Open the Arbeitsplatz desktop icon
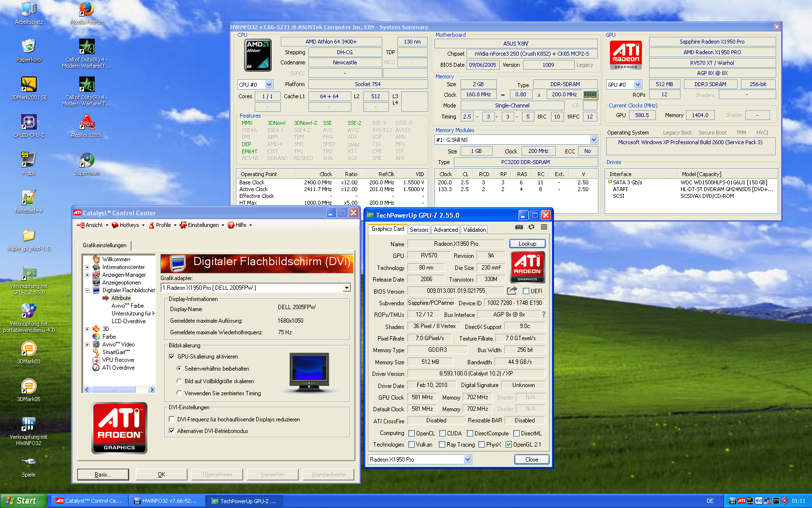Viewport: 812px width, 508px height. coord(29,13)
